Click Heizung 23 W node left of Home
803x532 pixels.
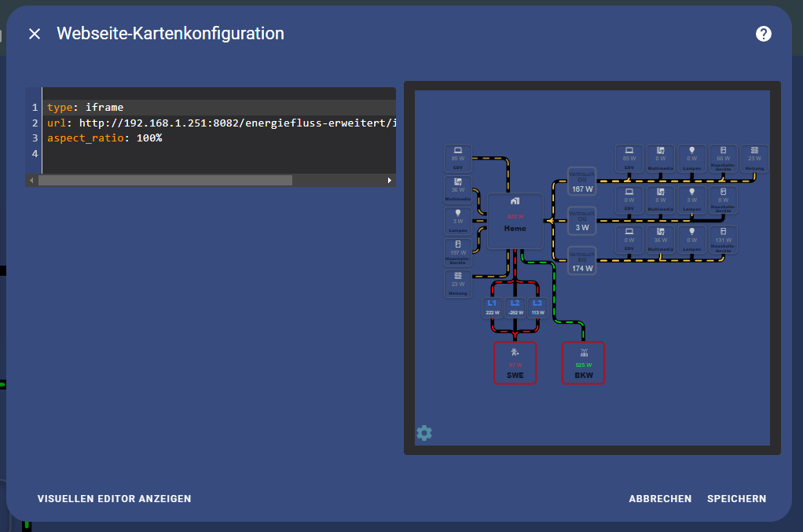pyautogui.click(x=458, y=284)
